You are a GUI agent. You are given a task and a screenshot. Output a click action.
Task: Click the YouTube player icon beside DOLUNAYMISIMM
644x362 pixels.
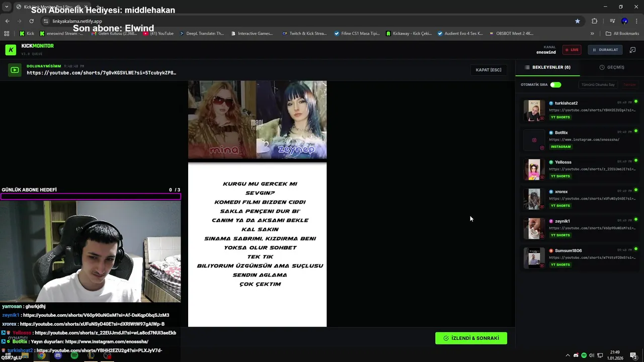coord(15,70)
